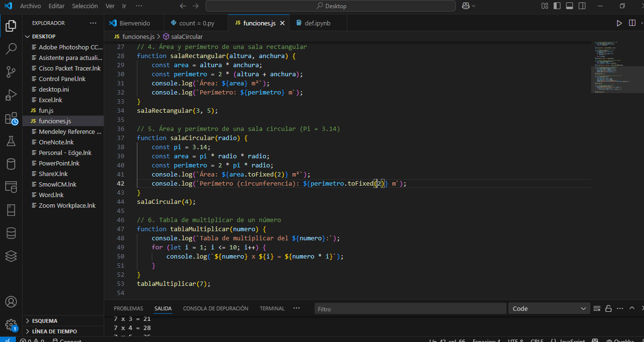Viewport: 644px width, 342px height.
Task: Click the stacked layers icon in activity bar
Action: tap(11, 256)
